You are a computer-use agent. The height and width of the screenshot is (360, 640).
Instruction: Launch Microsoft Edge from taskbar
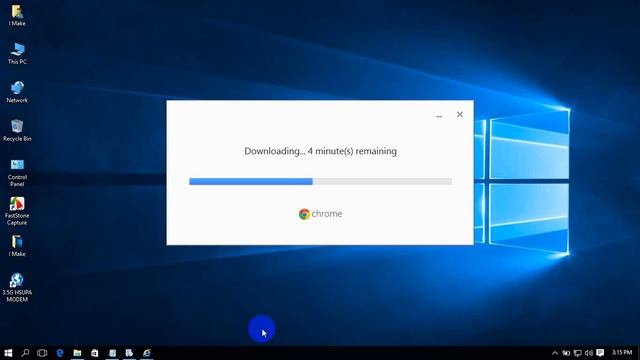tap(60, 353)
